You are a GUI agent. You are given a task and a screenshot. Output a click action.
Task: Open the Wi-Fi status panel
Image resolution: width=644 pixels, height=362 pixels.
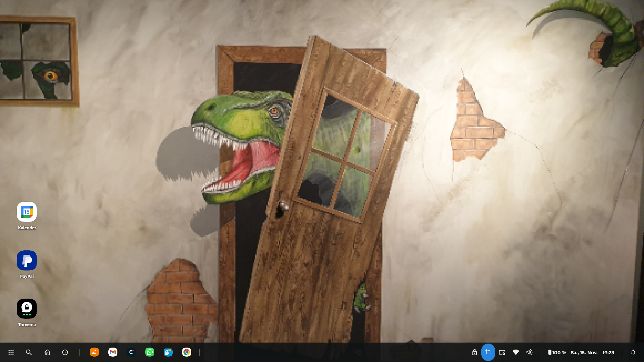point(516,352)
